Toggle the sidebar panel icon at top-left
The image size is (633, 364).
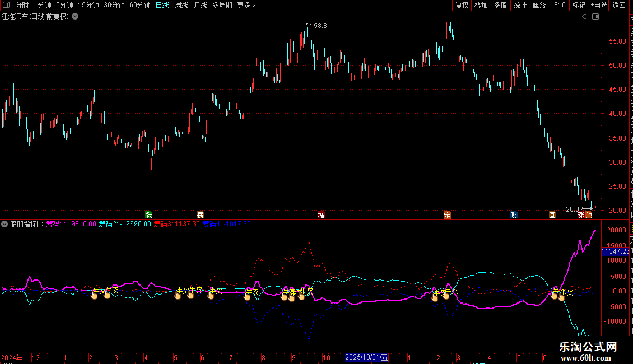pos(6,5)
